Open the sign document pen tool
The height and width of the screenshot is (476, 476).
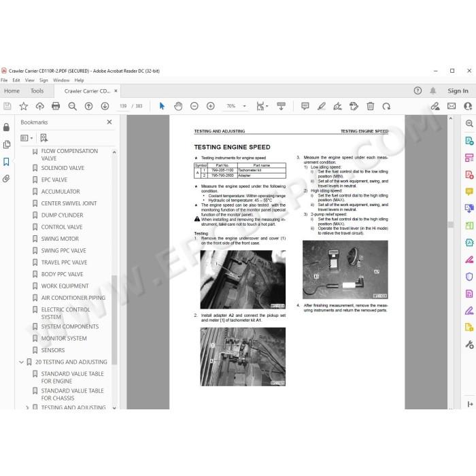(337, 106)
